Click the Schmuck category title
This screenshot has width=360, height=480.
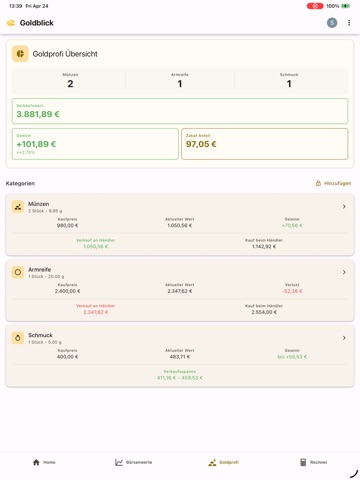pyautogui.click(x=40, y=335)
